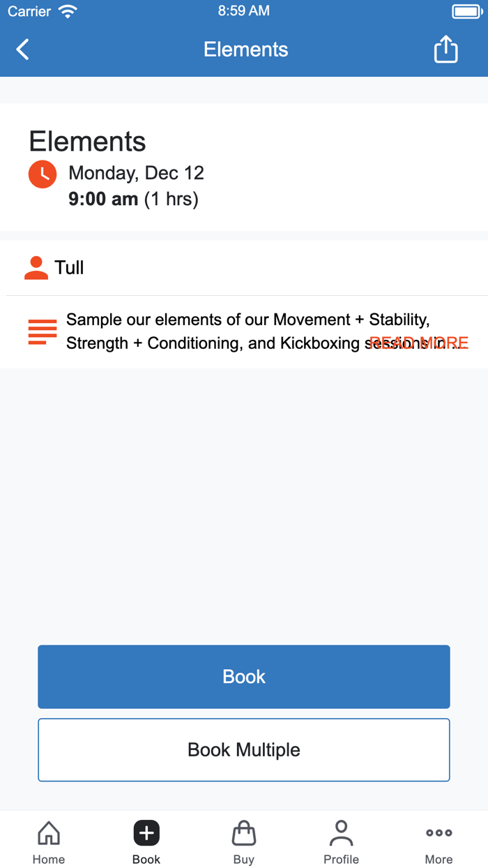Tap the orange instructor person icon near Tull

(x=36, y=267)
